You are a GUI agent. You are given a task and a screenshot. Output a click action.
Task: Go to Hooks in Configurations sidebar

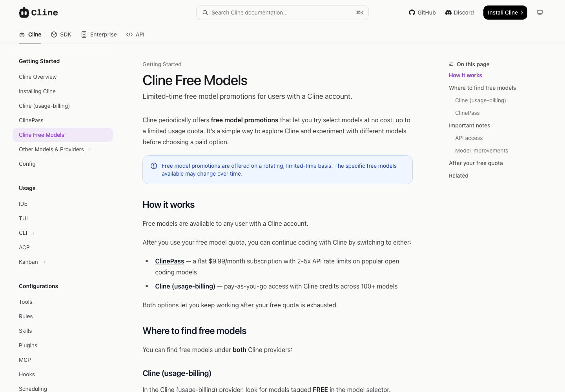27,374
